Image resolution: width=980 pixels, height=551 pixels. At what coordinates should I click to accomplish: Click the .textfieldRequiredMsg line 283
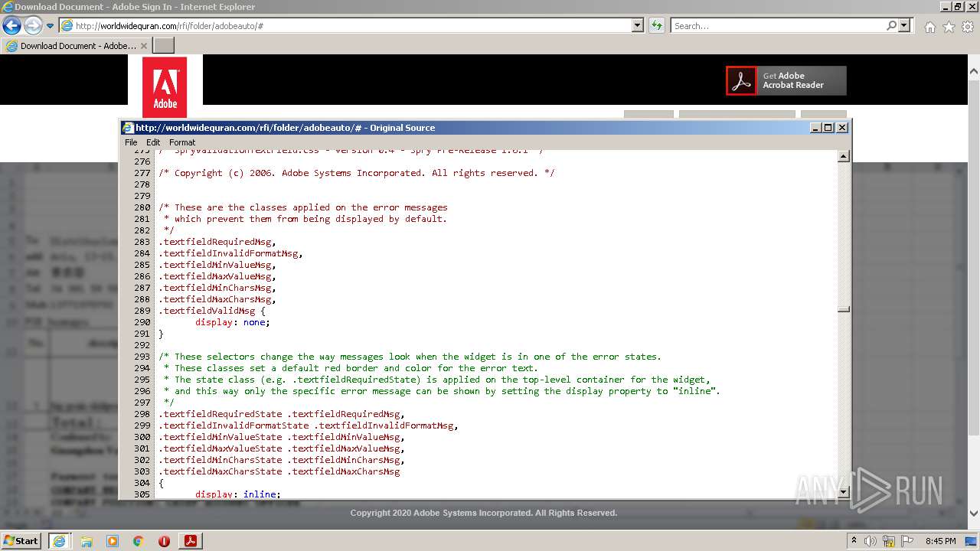pyautogui.click(x=217, y=242)
